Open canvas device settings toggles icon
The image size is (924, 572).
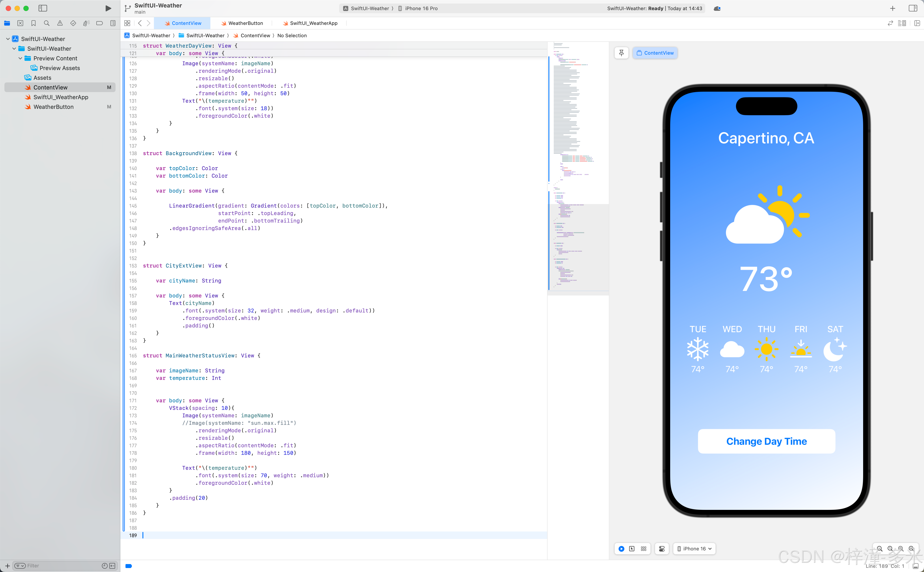point(662,549)
